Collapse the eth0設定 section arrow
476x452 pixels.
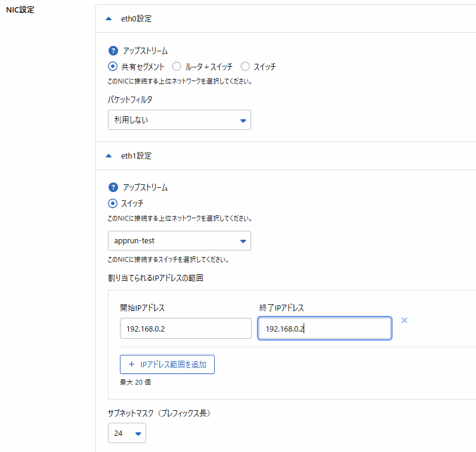click(109, 19)
